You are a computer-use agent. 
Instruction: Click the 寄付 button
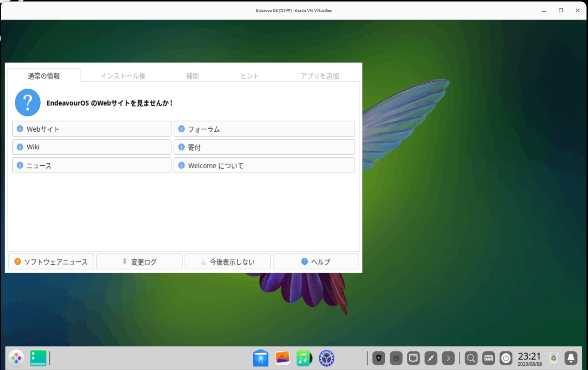coord(264,147)
